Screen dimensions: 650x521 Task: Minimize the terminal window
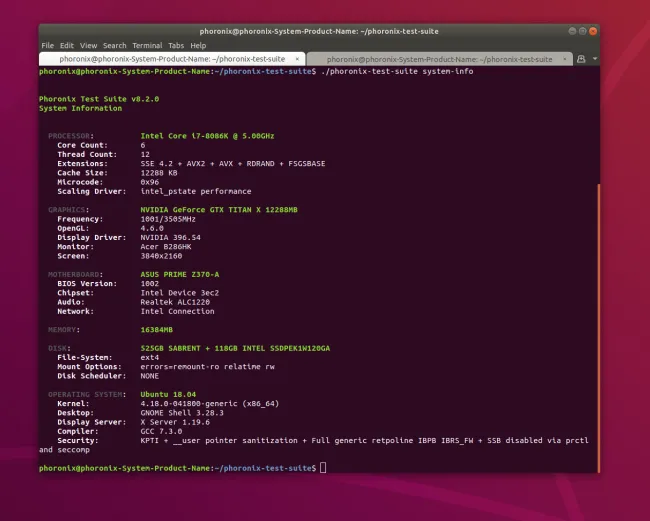pyautogui.click(x=572, y=31)
